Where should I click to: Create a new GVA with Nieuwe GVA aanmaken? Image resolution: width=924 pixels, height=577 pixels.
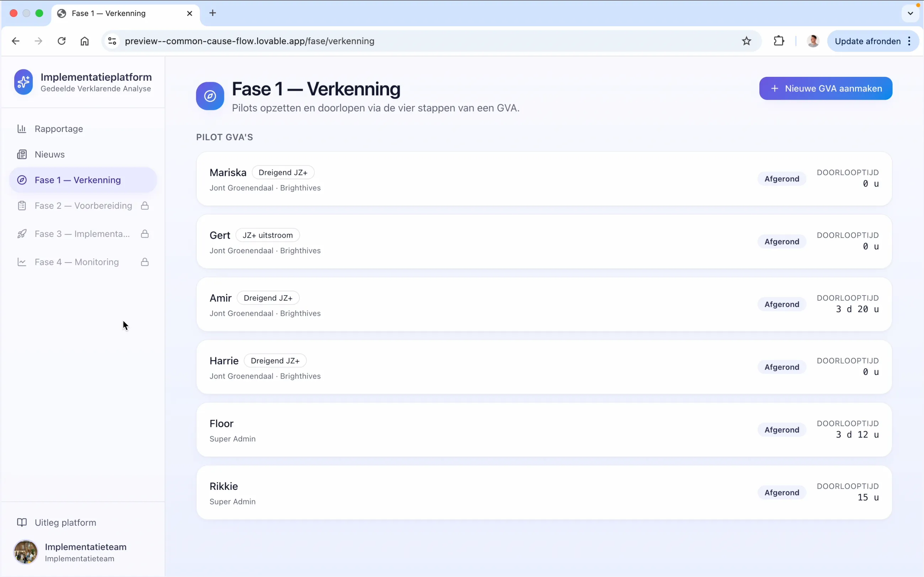(825, 89)
